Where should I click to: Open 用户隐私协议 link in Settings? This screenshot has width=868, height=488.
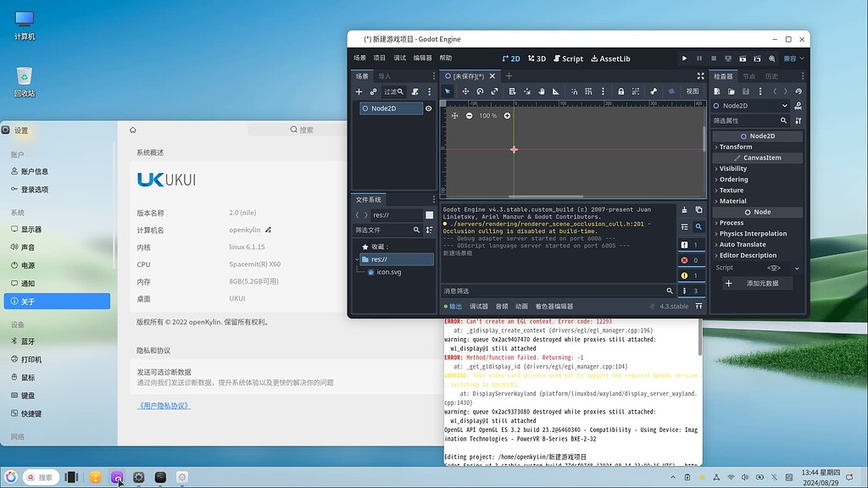(x=164, y=406)
